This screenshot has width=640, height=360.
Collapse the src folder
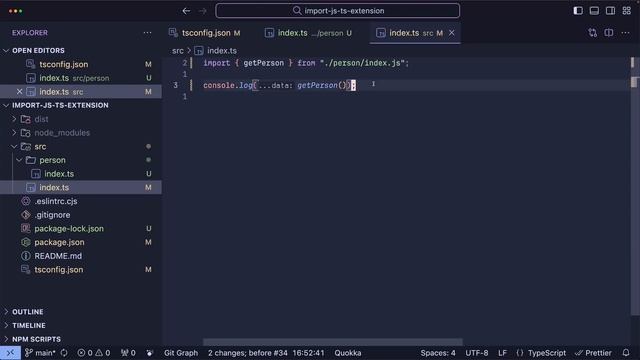click(14, 146)
